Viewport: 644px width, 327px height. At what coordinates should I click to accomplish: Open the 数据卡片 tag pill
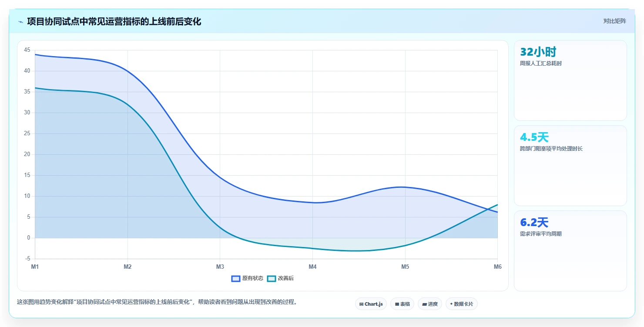[x=461, y=304]
